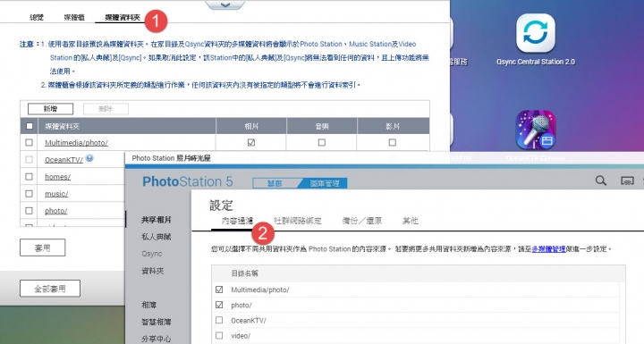Check 音樂 for Multimedia/photo/ row
Screen dimensions: 644x344
coord(322,142)
